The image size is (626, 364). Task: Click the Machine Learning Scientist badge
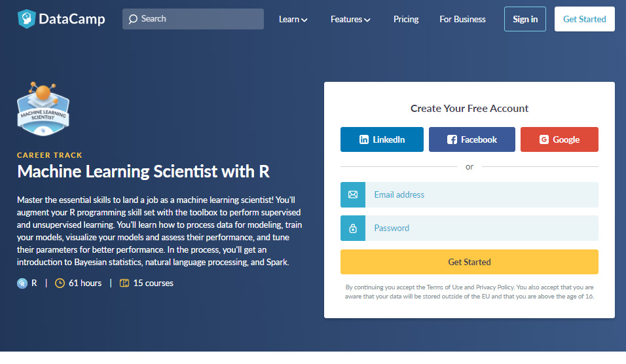coord(43,109)
